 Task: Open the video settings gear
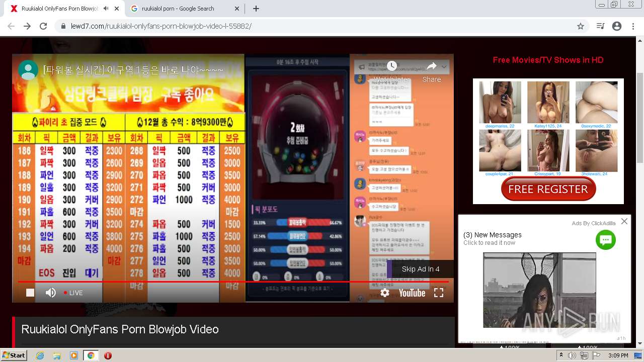click(x=385, y=293)
